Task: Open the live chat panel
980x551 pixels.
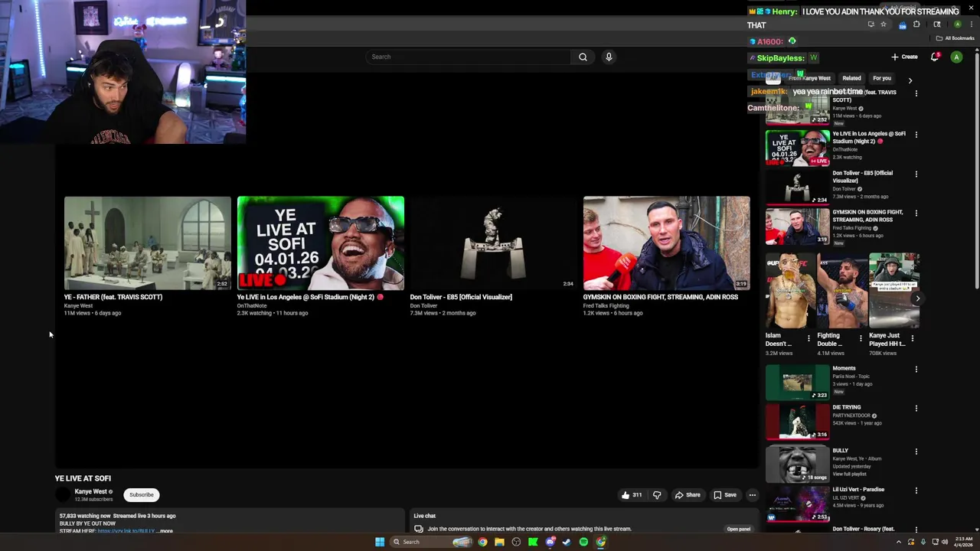Action: [738, 529]
